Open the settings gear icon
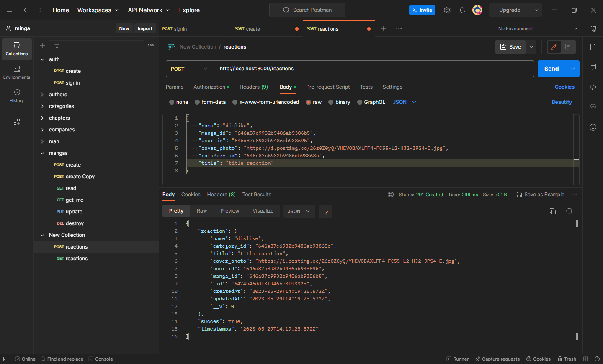 (x=447, y=10)
